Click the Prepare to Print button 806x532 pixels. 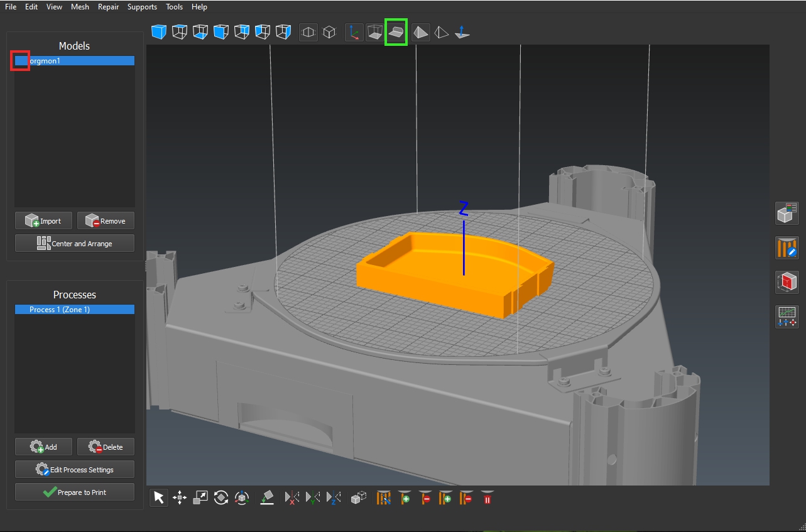click(x=75, y=492)
